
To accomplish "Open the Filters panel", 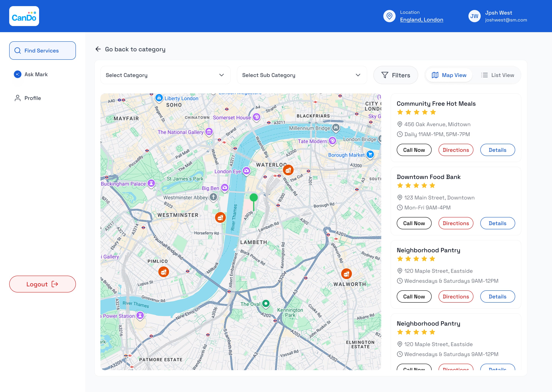I will [396, 75].
